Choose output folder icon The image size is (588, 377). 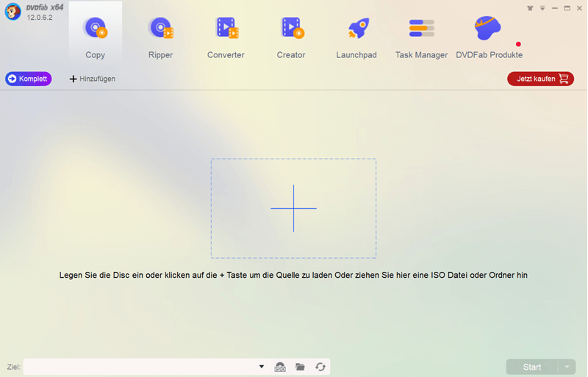pyautogui.click(x=300, y=367)
